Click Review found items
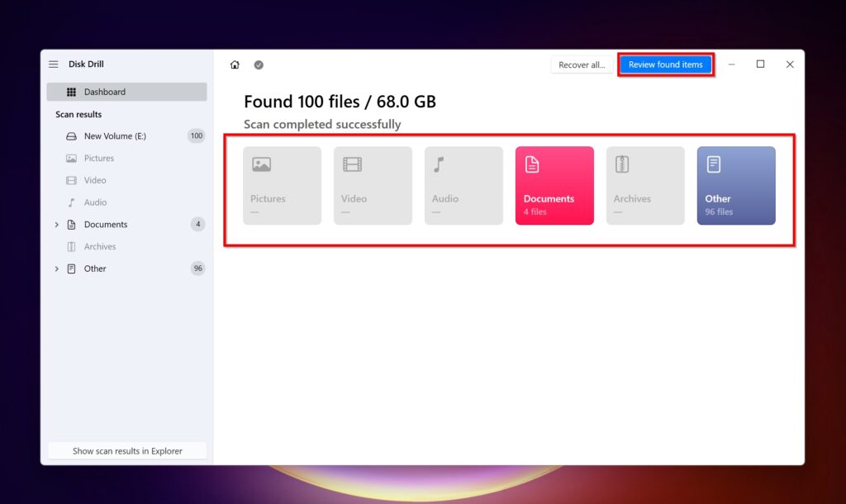The image size is (846, 504). click(x=666, y=64)
